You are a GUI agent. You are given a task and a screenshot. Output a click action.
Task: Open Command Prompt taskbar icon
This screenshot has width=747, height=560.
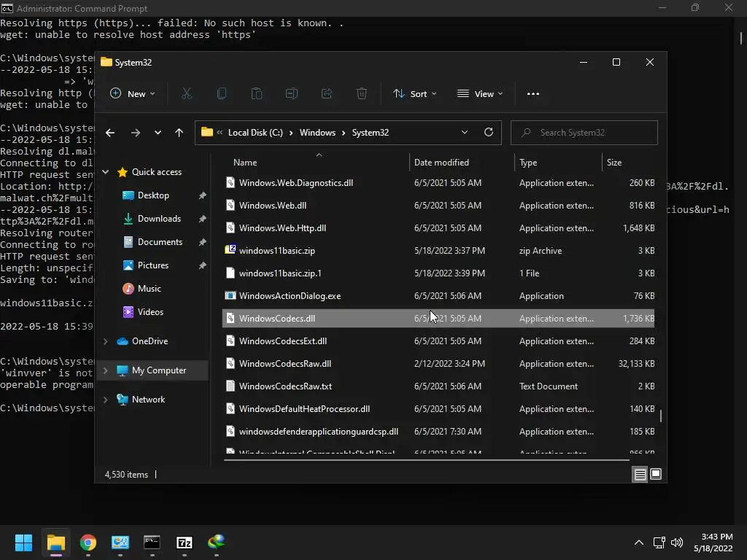[152, 542]
